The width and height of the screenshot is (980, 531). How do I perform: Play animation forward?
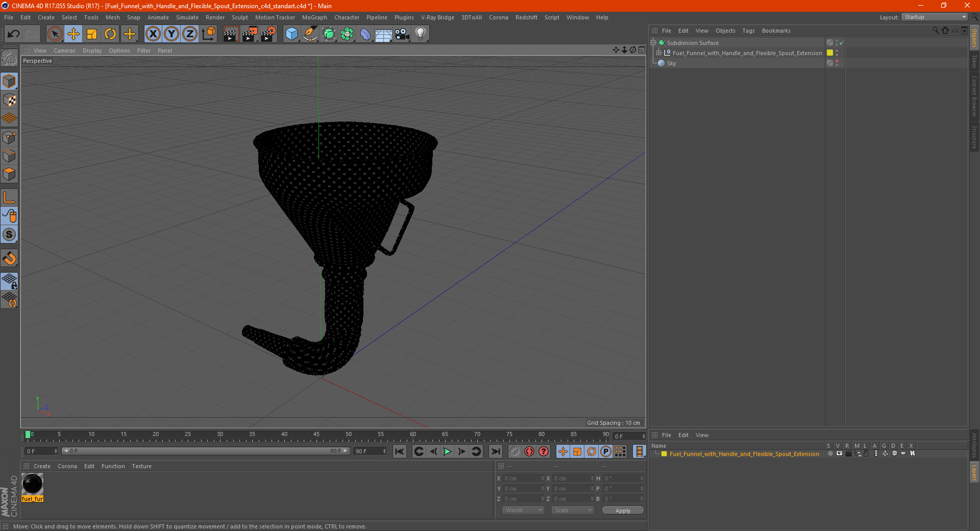pyautogui.click(x=447, y=451)
